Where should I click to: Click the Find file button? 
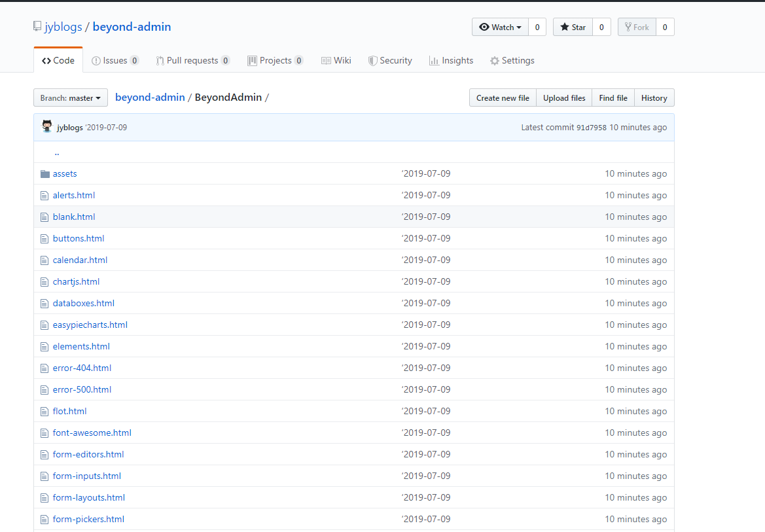(613, 98)
